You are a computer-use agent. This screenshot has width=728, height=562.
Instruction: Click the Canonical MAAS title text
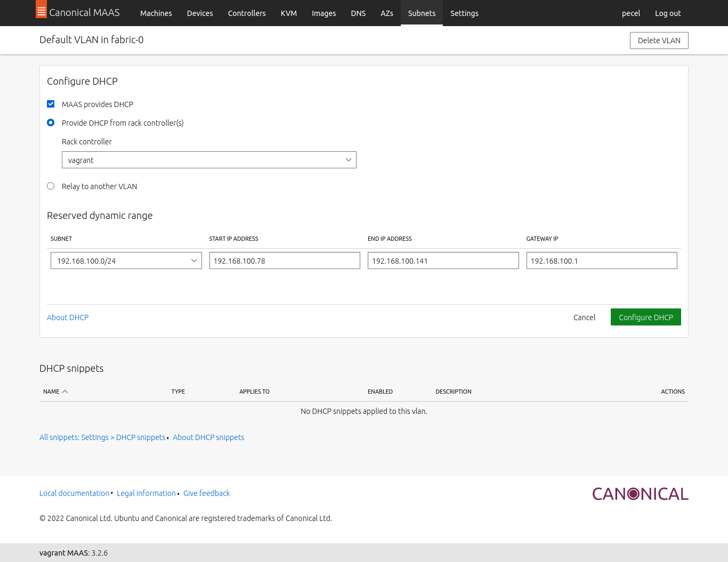pyautogui.click(x=84, y=13)
